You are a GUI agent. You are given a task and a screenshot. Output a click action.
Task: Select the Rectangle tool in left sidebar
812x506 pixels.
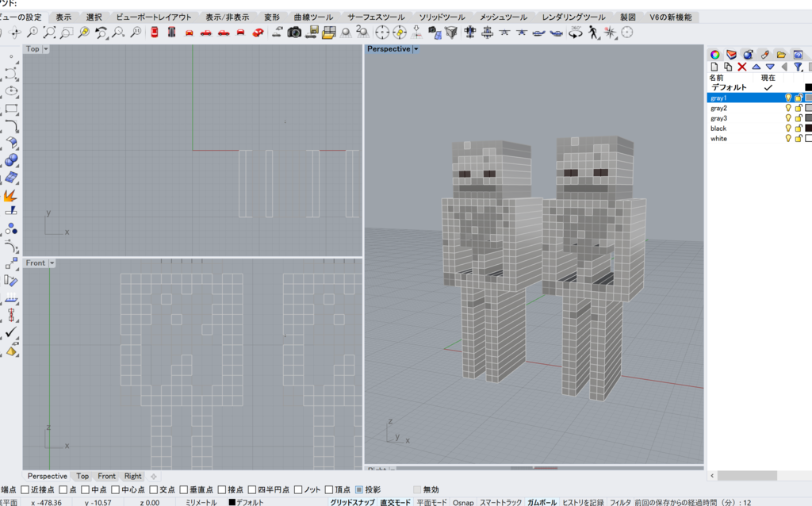[11, 109]
